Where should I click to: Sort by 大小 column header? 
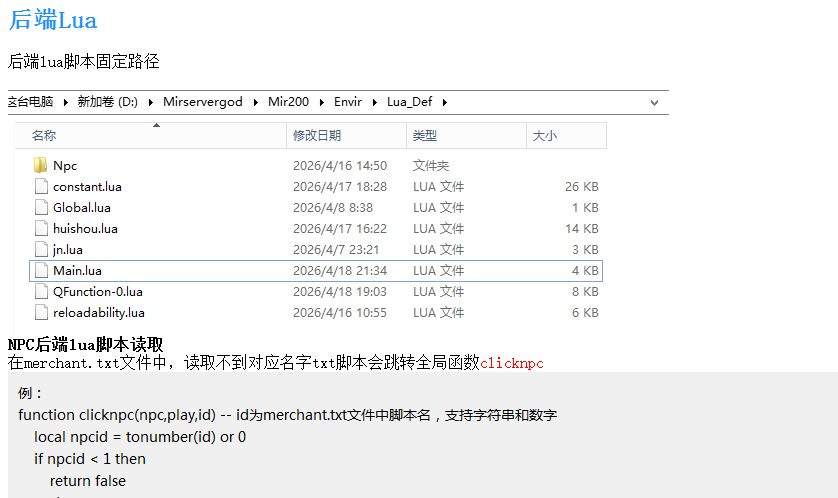[x=567, y=136]
